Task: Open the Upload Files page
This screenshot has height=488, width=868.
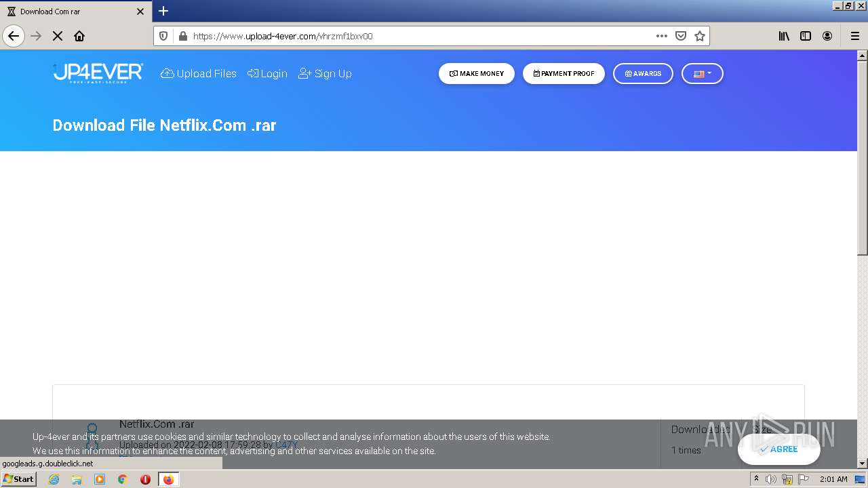Action: 199,73
